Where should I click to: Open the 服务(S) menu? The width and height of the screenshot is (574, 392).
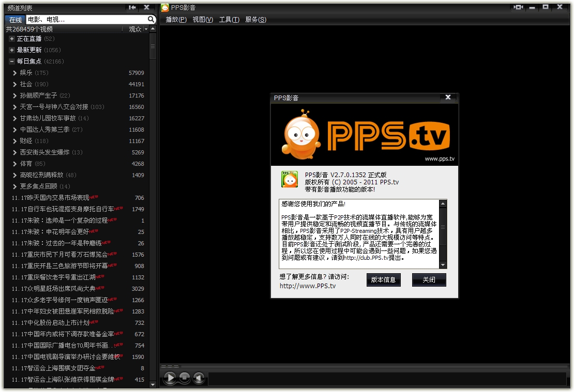coord(255,20)
